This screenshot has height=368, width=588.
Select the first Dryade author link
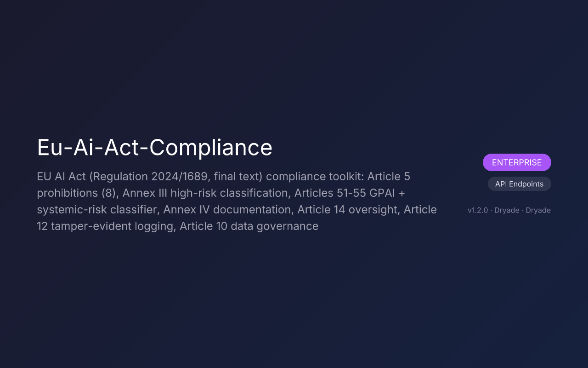point(506,210)
